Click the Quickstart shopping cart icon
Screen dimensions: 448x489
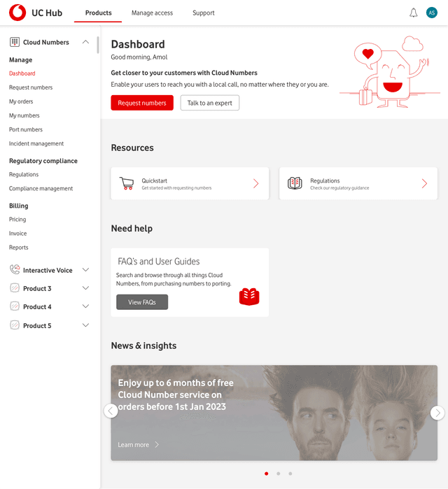(127, 183)
